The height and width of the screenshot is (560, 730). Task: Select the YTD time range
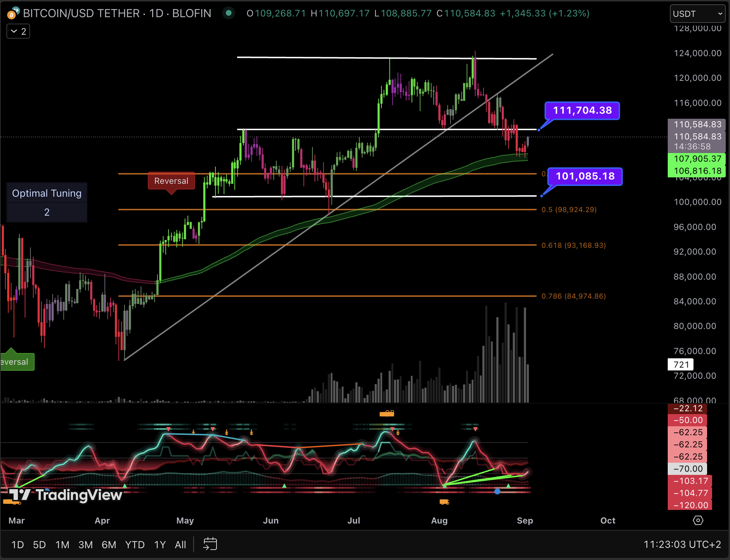135,545
